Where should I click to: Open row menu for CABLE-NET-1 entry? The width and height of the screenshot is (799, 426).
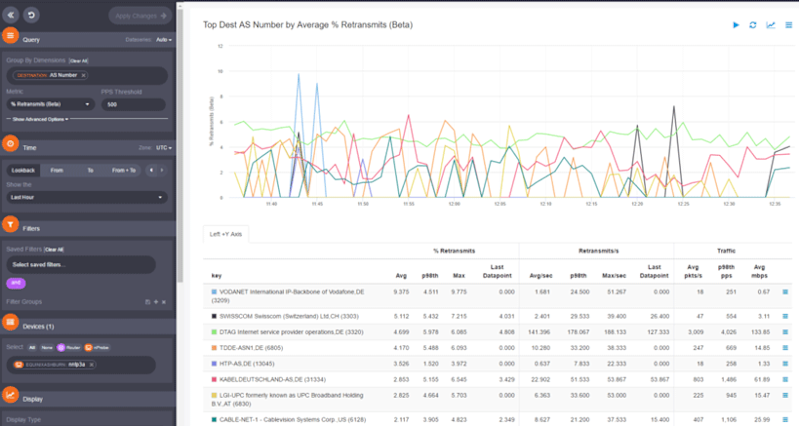[785, 420]
